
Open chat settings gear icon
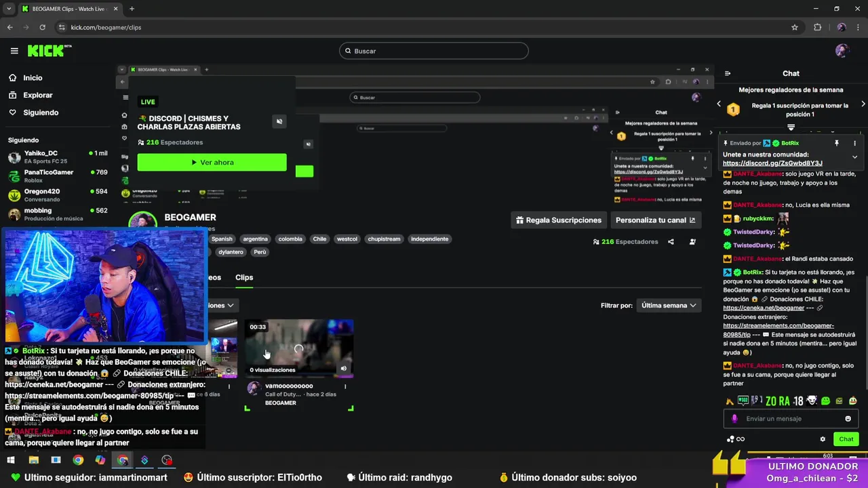coord(823,439)
